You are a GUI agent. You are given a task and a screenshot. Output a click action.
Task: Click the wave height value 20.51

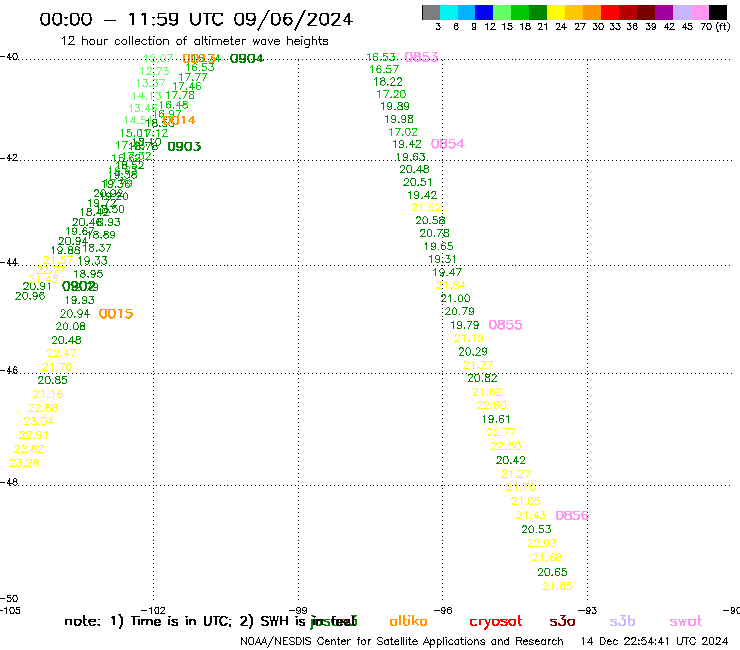(418, 182)
